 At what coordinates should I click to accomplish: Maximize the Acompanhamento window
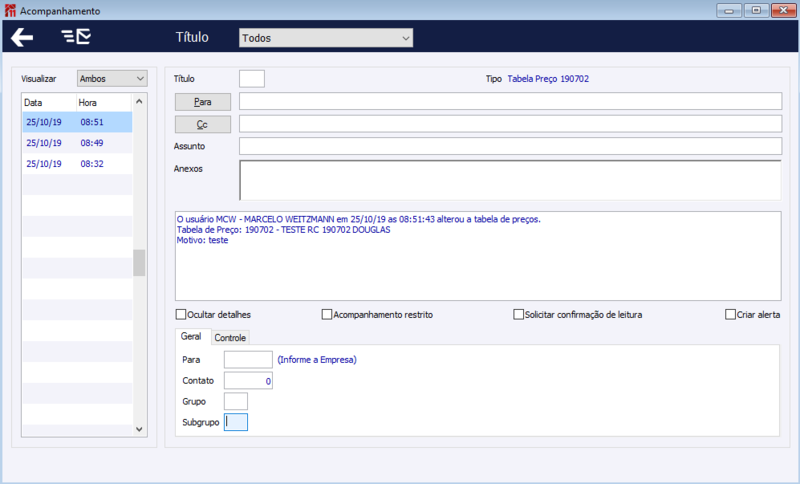click(756, 10)
